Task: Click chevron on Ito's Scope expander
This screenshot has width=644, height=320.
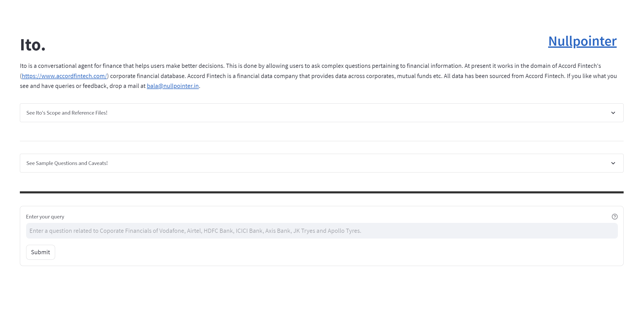Action: pyautogui.click(x=613, y=113)
